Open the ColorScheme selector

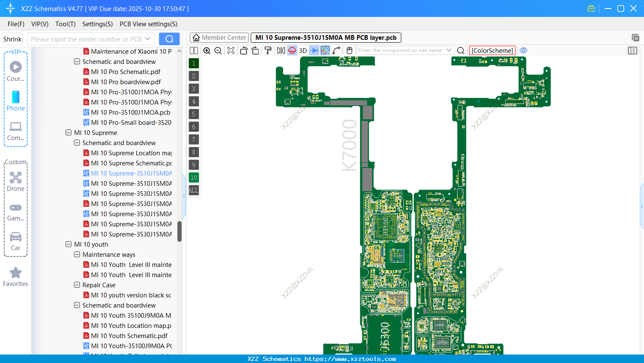[x=492, y=50]
